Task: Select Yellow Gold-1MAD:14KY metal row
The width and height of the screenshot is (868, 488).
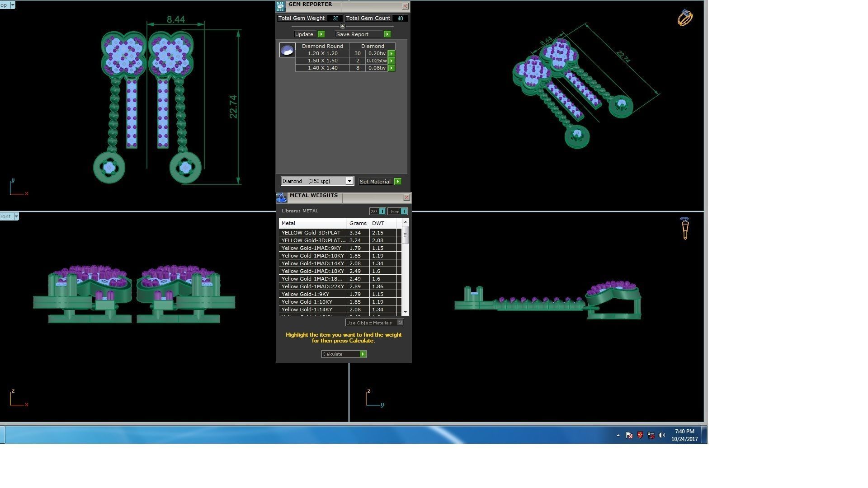Action: pos(312,263)
